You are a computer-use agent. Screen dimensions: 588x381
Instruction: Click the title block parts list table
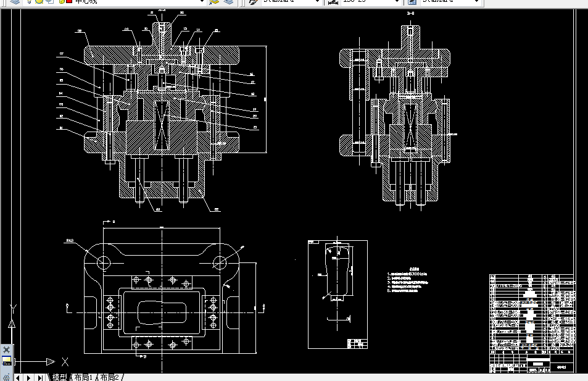point(532,324)
